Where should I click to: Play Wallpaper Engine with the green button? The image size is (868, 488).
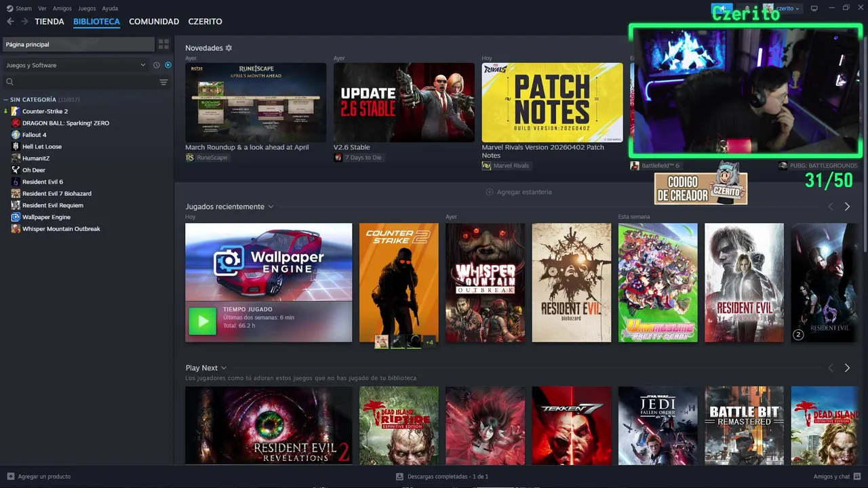tap(202, 321)
